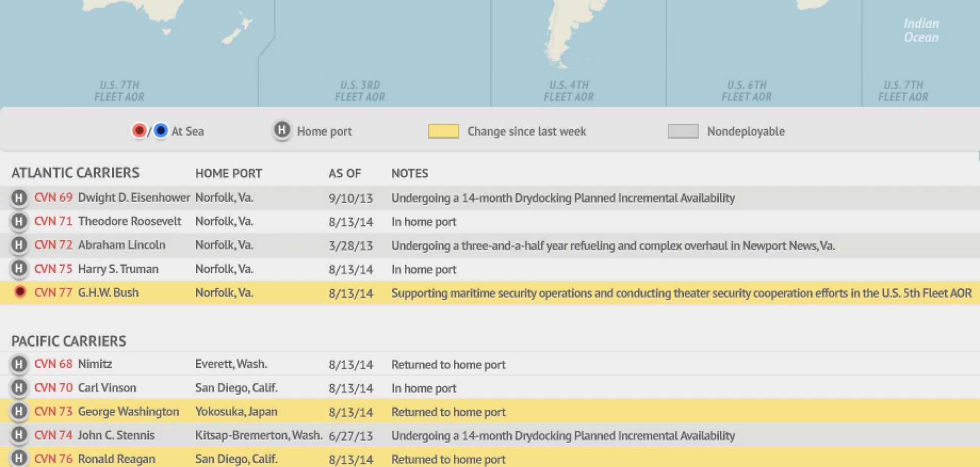Click the NOTES column header
Image resolution: width=980 pixels, height=467 pixels.
click(410, 173)
